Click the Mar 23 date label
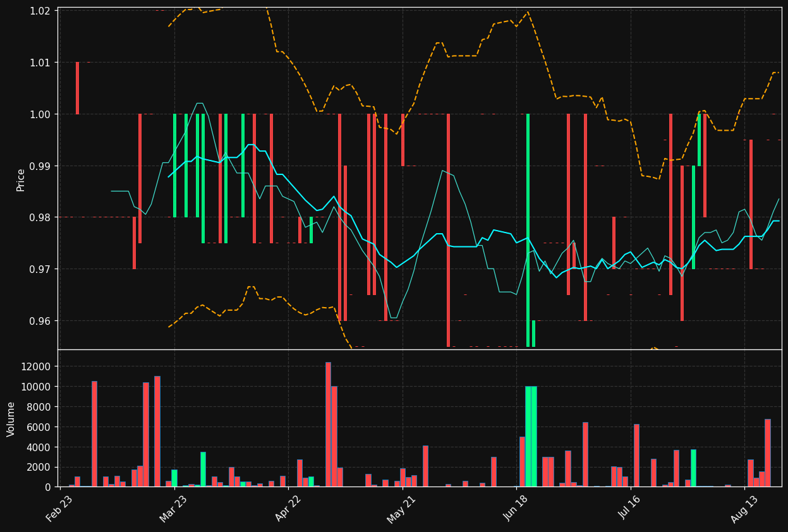This screenshot has width=788, height=532. (173, 509)
